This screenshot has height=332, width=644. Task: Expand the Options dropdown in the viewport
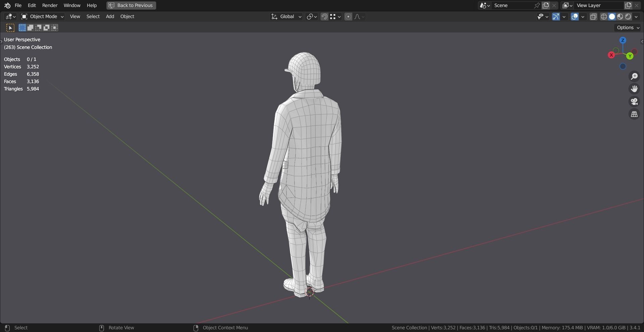point(627,27)
